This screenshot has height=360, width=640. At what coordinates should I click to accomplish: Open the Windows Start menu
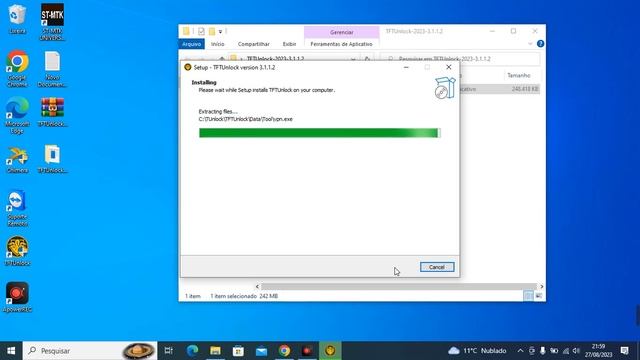tap(11, 351)
